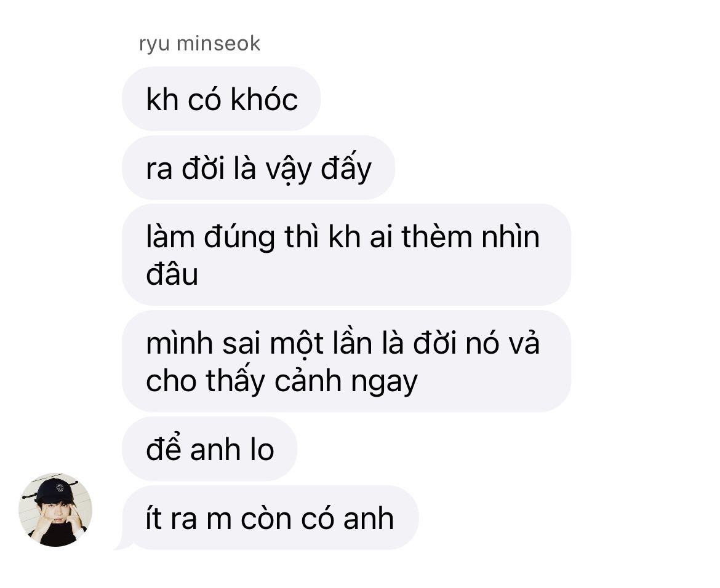
Task: Tap the message starting 'mình sai một lần'
Action: [346, 361]
